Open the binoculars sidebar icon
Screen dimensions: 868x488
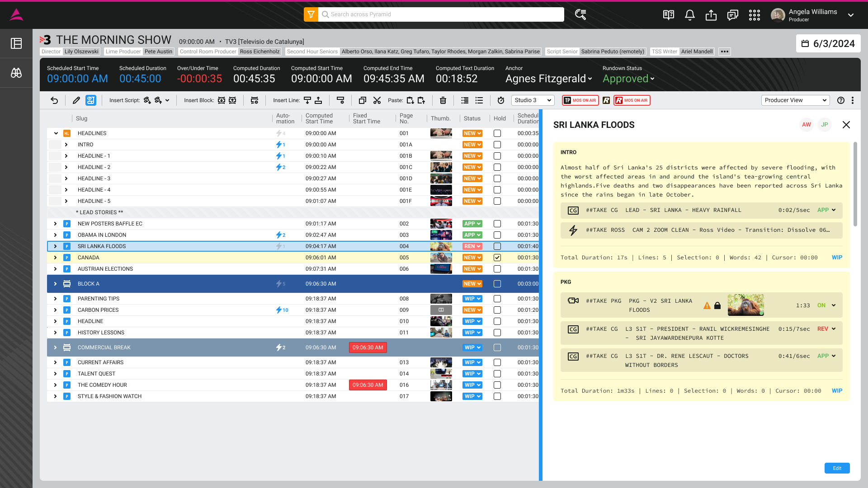click(x=16, y=73)
